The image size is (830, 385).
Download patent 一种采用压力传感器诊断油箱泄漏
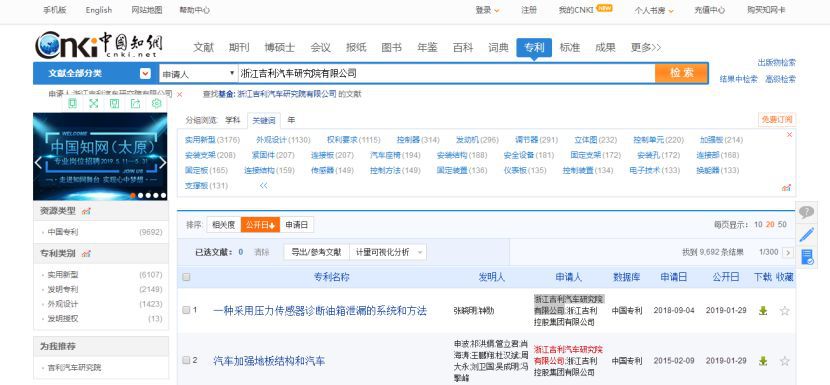763,311
